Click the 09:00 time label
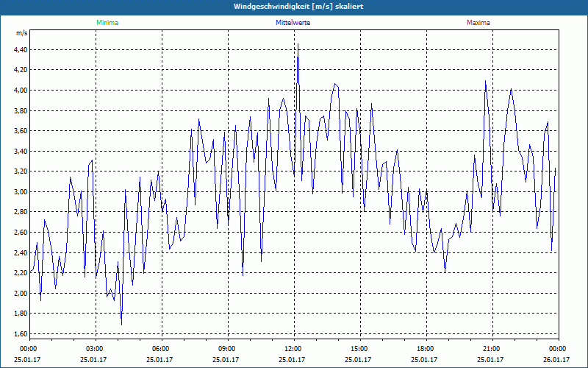The image size is (588, 368). pyautogui.click(x=226, y=349)
